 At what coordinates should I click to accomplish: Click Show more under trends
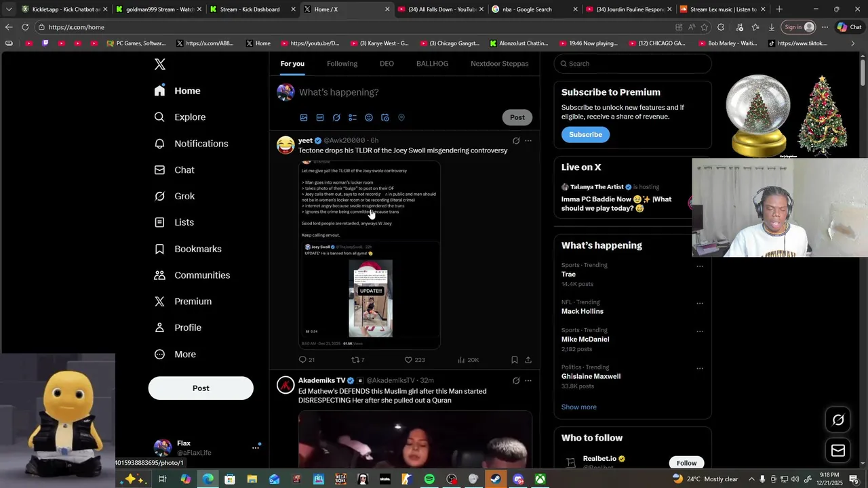pos(579,407)
